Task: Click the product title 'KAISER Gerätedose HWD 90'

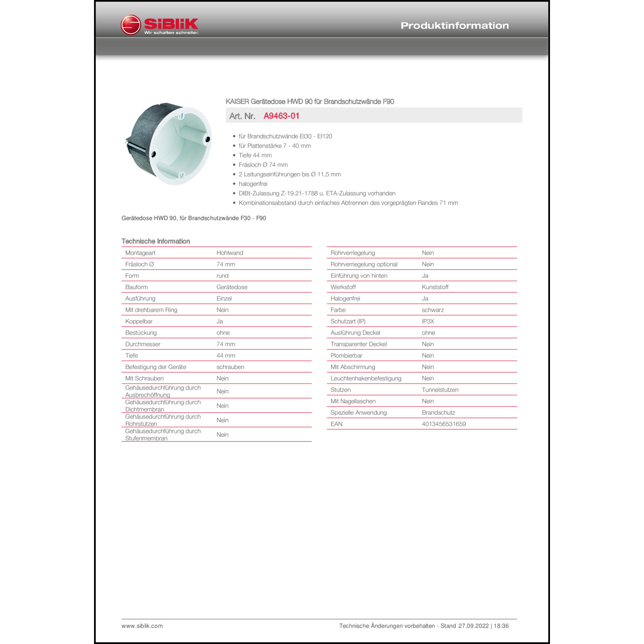Action: (x=310, y=101)
